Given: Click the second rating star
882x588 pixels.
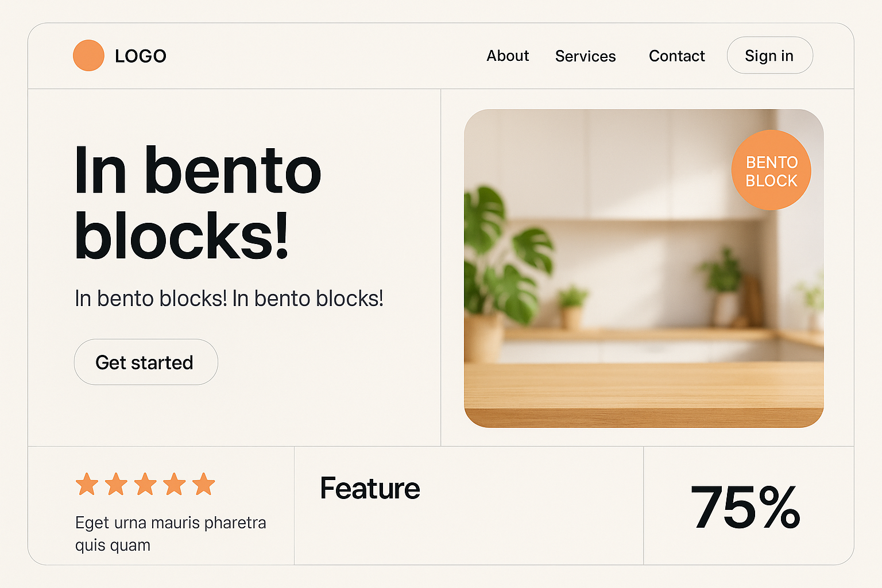Looking at the screenshot, I should tap(116, 484).
